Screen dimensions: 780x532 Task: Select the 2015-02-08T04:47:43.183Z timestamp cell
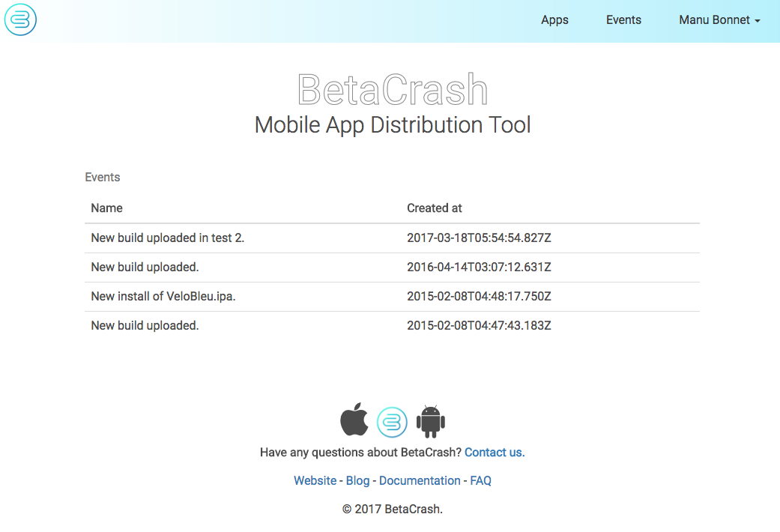point(479,325)
